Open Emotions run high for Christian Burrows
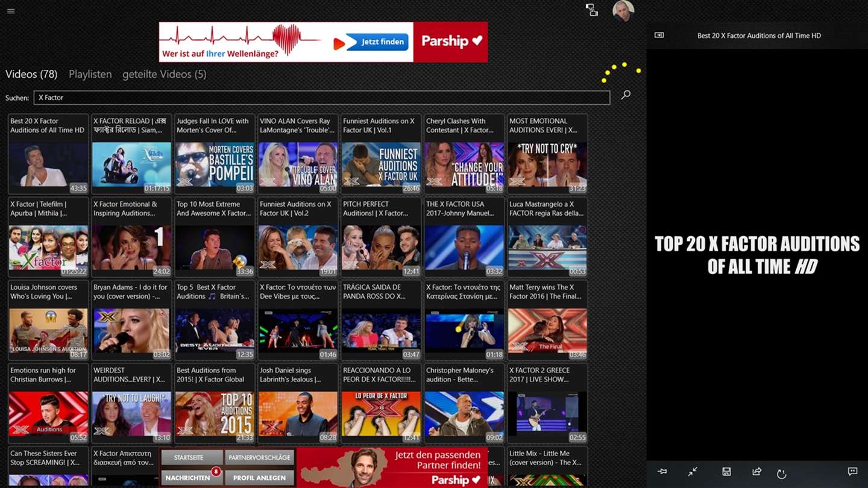 pos(48,403)
